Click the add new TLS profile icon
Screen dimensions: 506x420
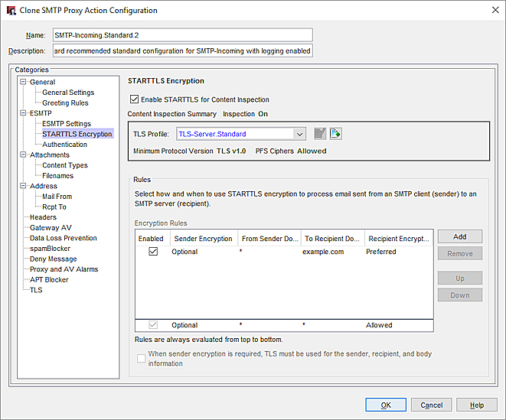click(336, 134)
